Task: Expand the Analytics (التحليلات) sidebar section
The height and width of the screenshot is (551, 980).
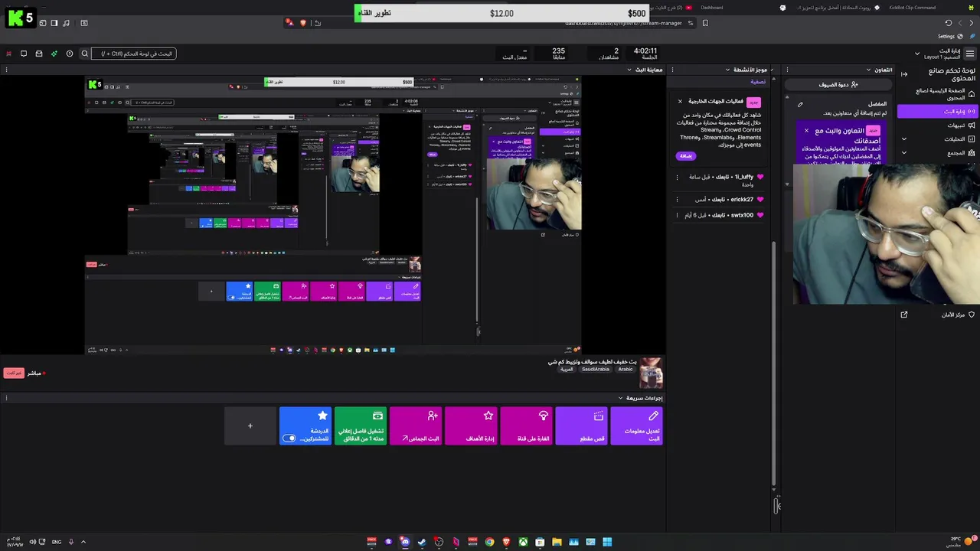Action: click(x=904, y=139)
